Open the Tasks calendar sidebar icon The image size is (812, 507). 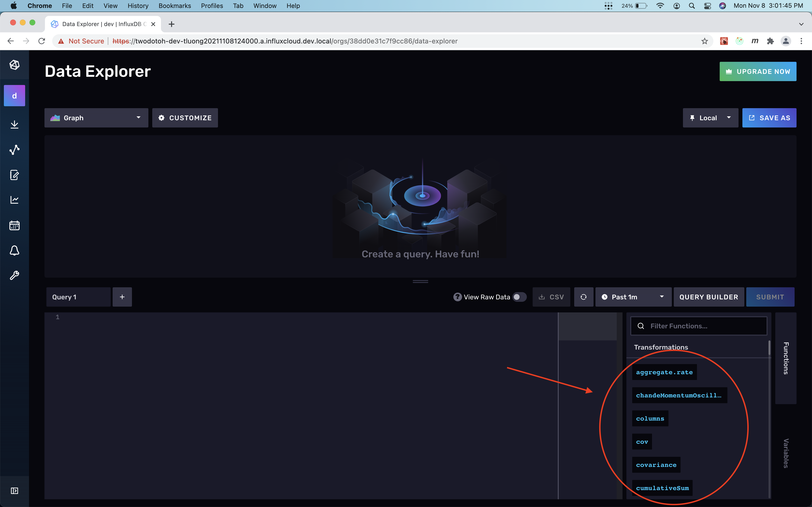(14, 225)
